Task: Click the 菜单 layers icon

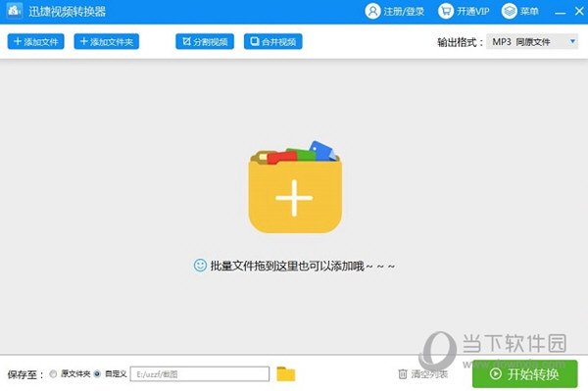Action: (x=510, y=11)
